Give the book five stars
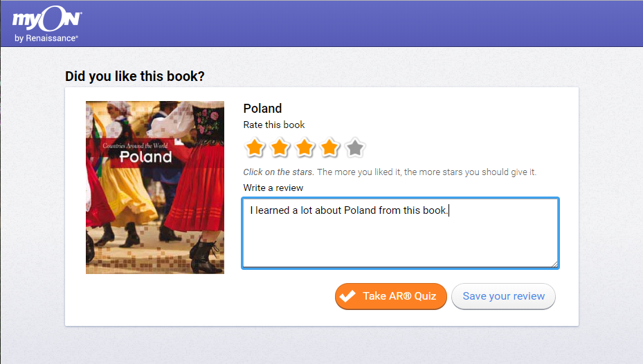This screenshot has width=643, height=364. pyautogui.click(x=354, y=147)
